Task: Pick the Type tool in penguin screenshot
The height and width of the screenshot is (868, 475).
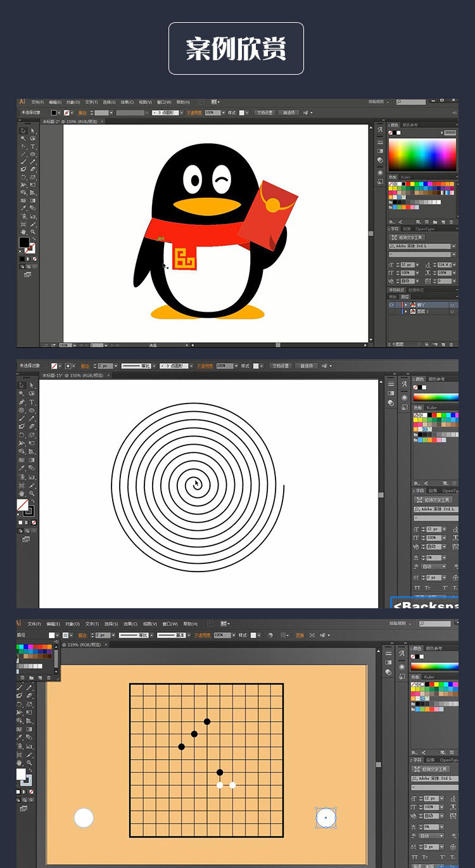Action: click(33, 146)
